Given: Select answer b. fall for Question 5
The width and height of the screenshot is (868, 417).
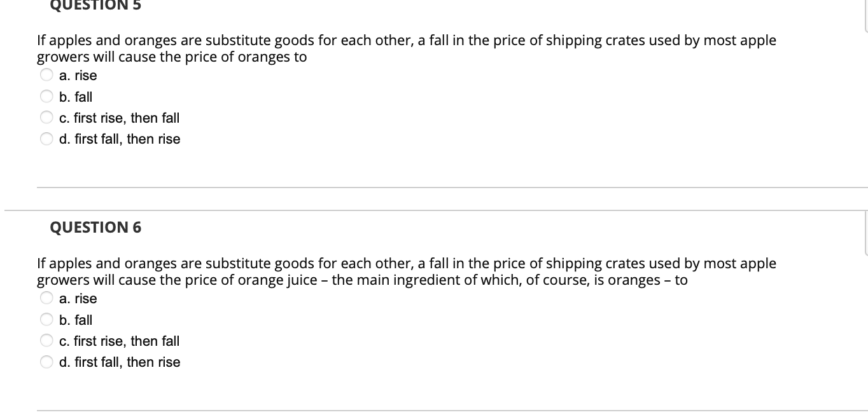Looking at the screenshot, I should pos(46,96).
